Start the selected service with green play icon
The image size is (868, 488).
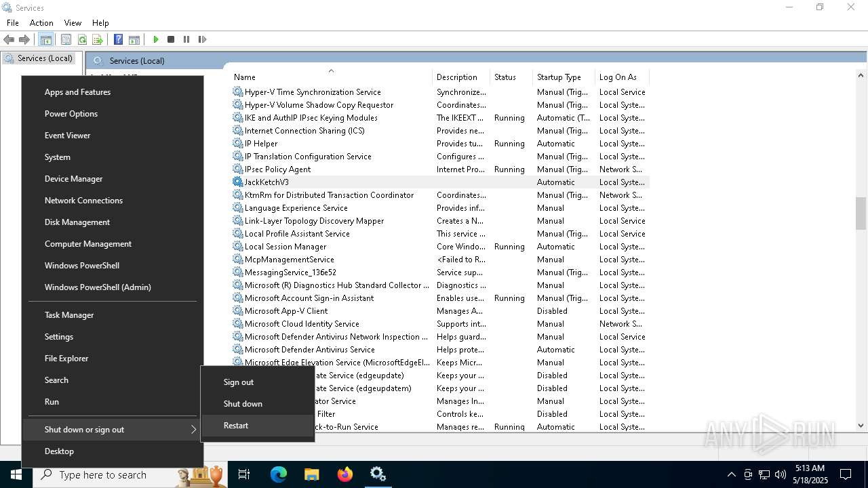[x=156, y=39]
